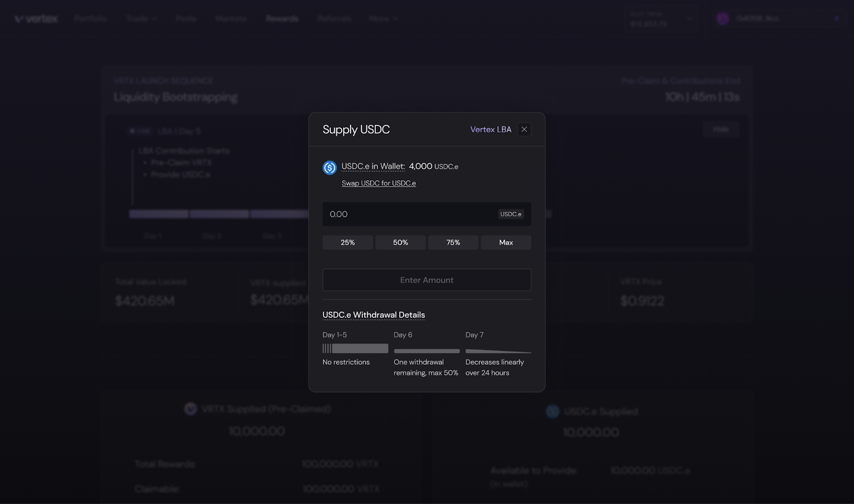Click the Enter Amount submit button
The image size is (854, 504).
426,280
